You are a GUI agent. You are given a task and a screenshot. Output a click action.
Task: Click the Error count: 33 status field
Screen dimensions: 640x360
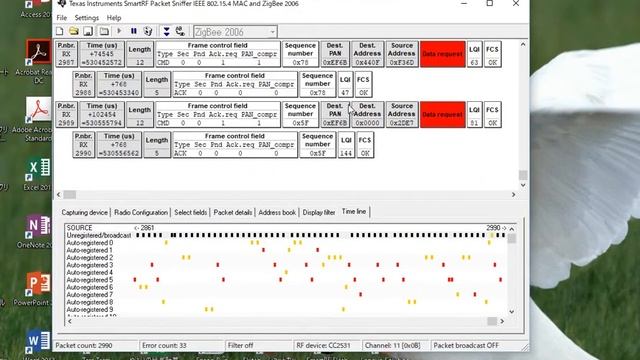pos(182,346)
